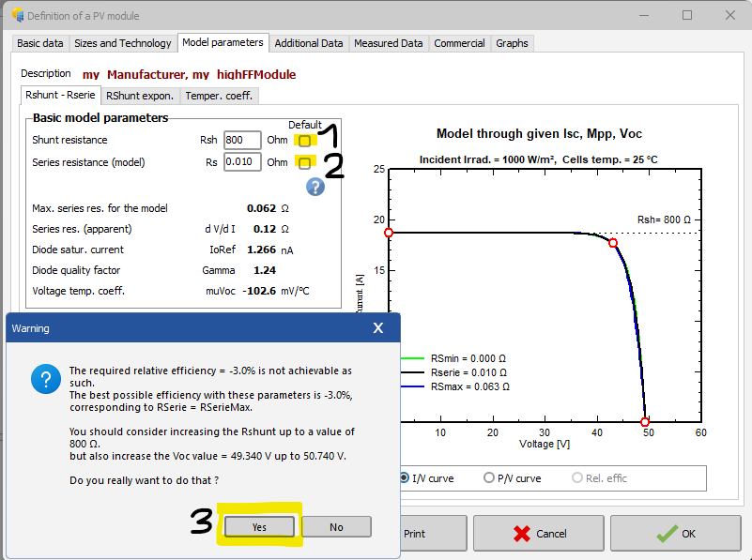Click the red mark on Cancel button
This screenshot has width=752, height=560.
point(521,534)
